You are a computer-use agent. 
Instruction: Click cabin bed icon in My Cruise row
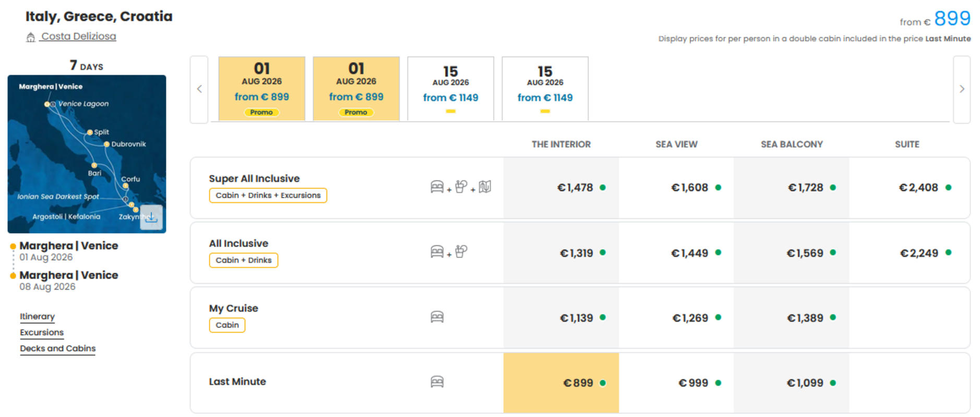(437, 317)
